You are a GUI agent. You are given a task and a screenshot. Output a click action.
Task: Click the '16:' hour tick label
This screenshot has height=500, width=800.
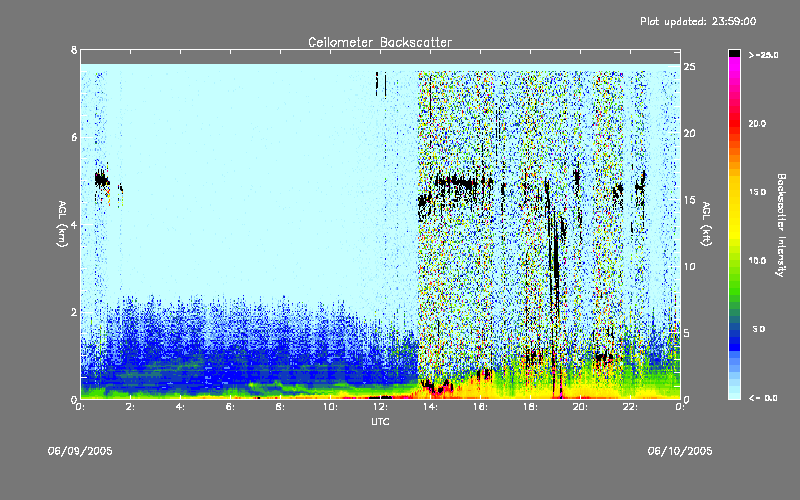(480, 407)
